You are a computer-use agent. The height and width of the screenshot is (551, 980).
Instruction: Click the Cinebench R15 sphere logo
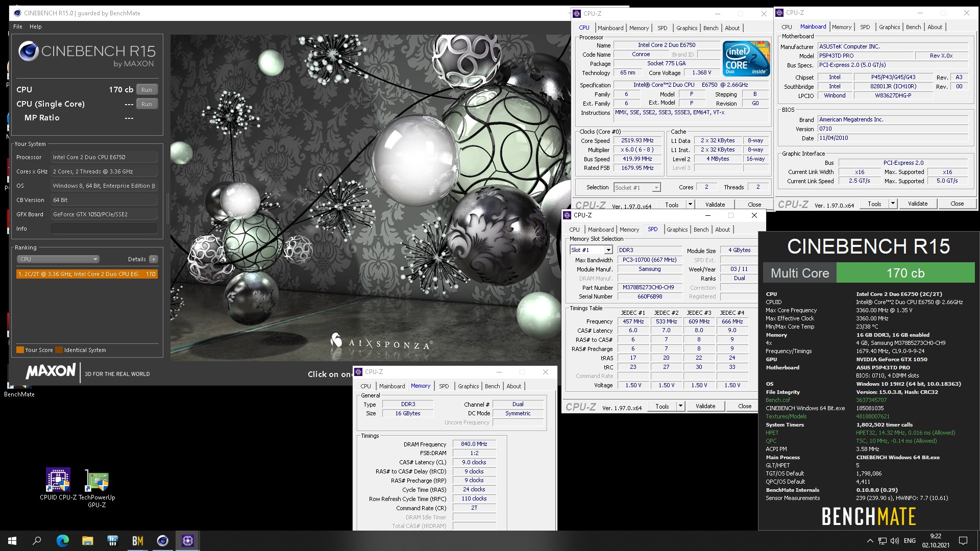pos(28,52)
